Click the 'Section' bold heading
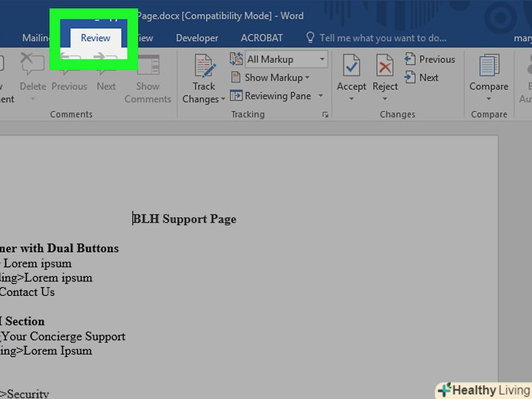 pyautogui.click(x=25, y=321)
